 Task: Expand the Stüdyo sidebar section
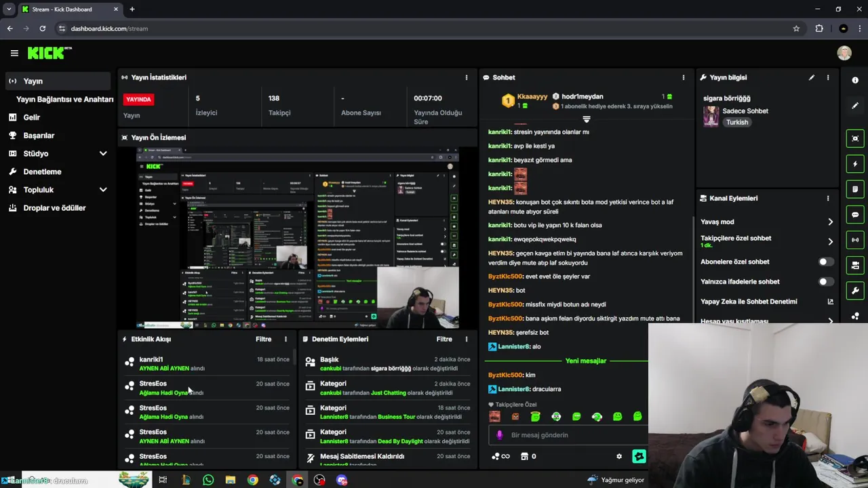click(103, 154)
